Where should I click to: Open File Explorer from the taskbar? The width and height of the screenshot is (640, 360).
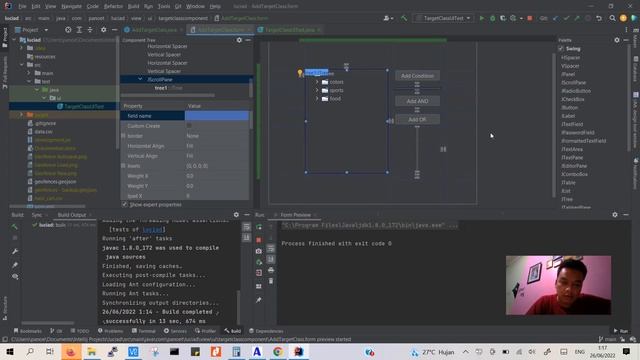click(x=92, y=352)
